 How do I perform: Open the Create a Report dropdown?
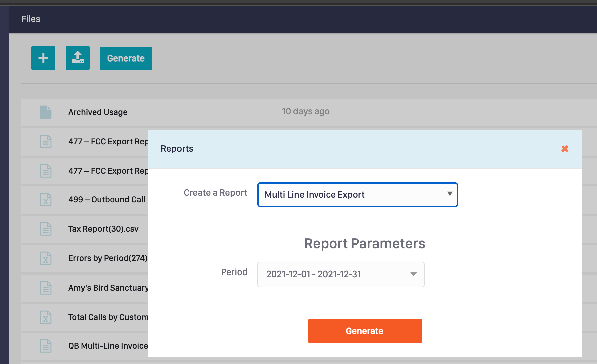click(357, 195)
